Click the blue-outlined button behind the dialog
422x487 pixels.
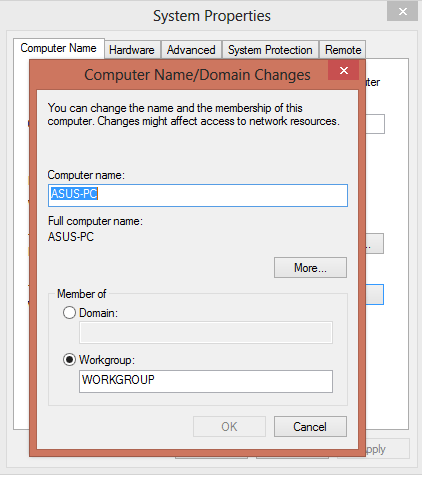[375, 294]
